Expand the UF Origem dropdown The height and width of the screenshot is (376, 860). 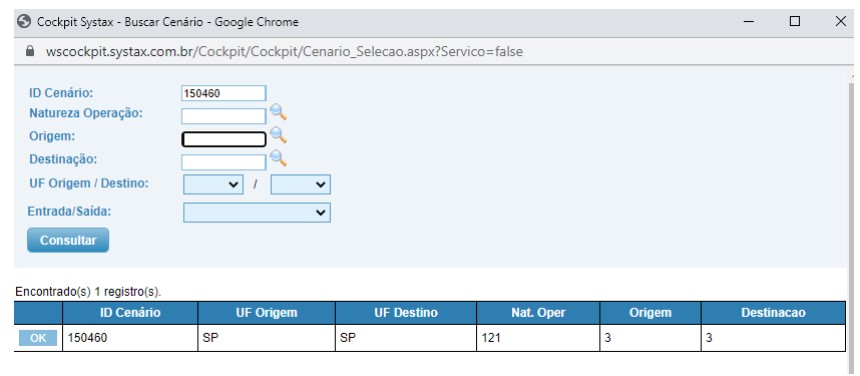point(213,185)
